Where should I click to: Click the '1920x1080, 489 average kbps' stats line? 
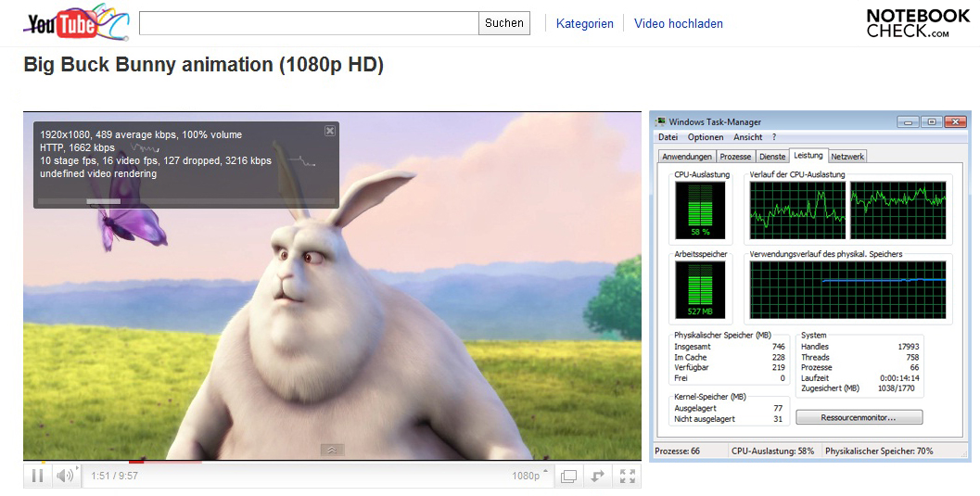click(141, 134)
